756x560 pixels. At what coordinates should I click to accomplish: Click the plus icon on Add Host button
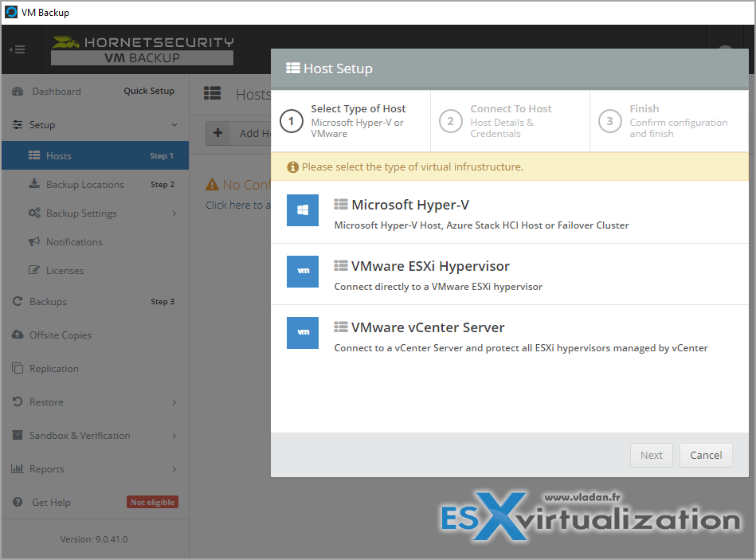pyautogui.click(x=218, y=133)
